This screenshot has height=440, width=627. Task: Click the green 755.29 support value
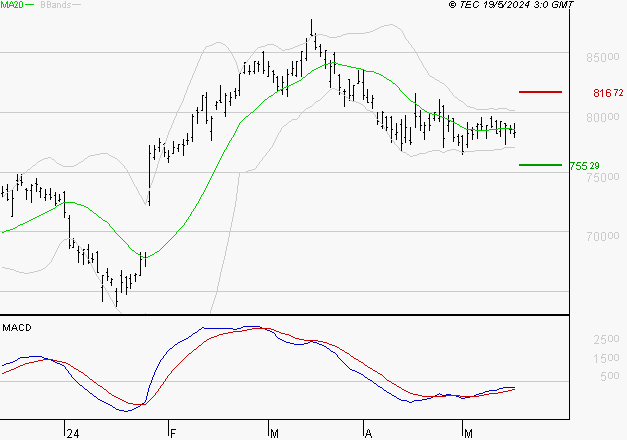click(x=585, y=166)
